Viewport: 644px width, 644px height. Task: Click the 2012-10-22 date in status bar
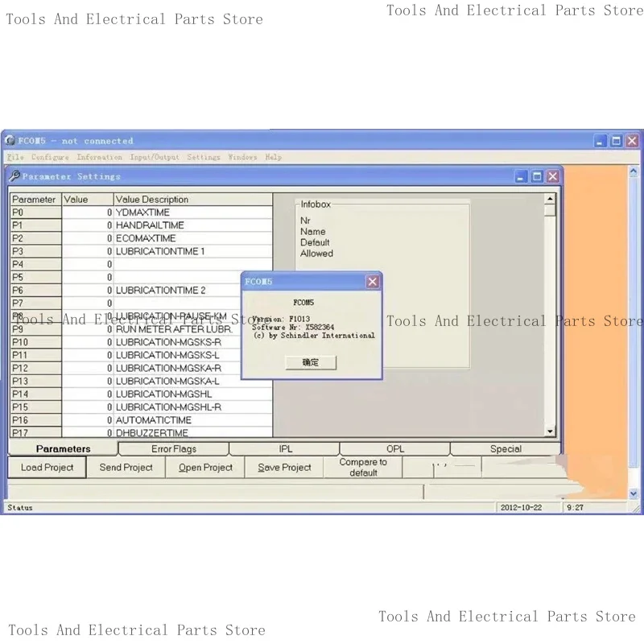tap(521, 508)
